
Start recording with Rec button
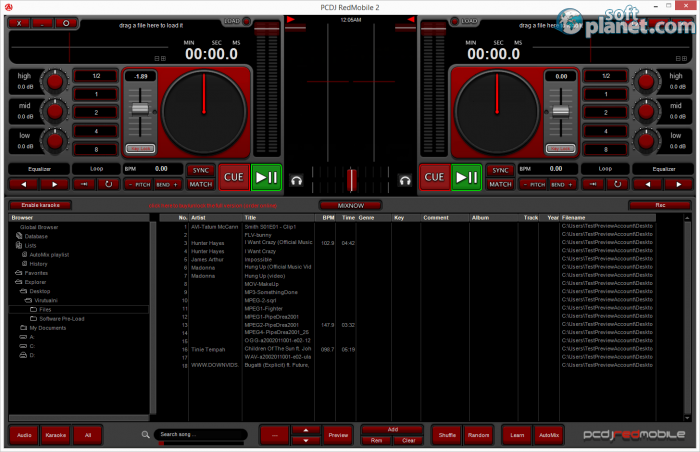660,205
